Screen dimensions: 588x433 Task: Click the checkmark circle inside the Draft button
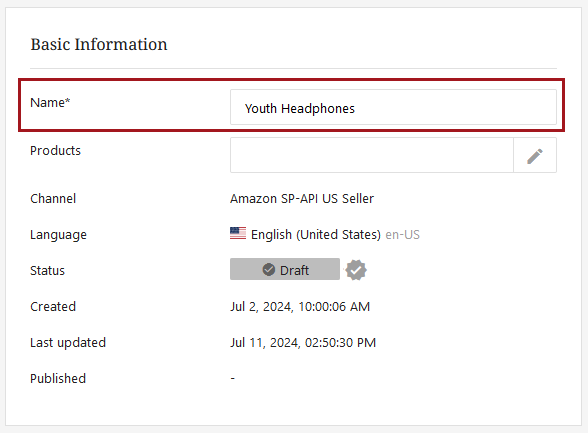tap(268, 269)
